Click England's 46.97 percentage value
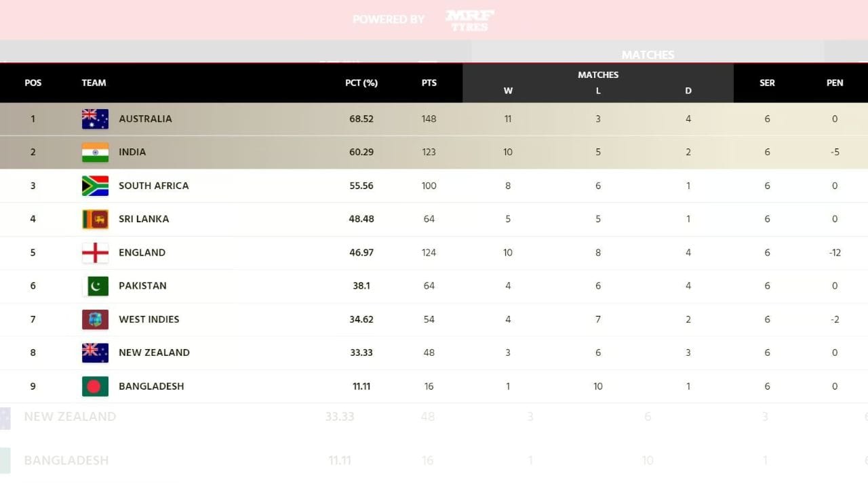 (x=361, y=253)
